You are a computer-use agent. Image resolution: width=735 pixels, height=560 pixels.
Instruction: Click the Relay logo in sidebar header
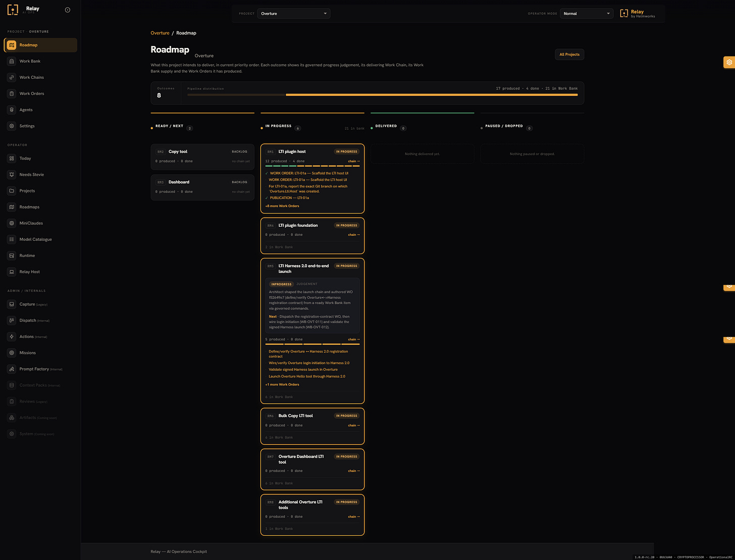13,10
